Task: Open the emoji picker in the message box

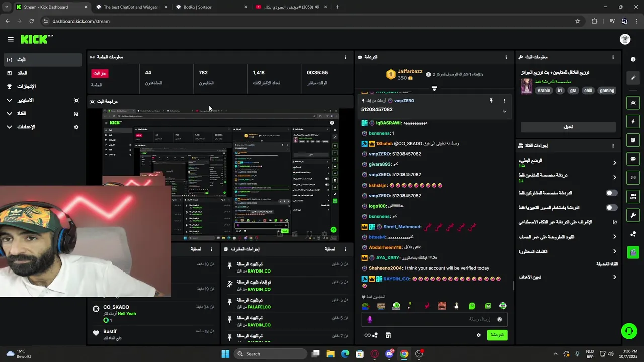Action: coord(499,319)
